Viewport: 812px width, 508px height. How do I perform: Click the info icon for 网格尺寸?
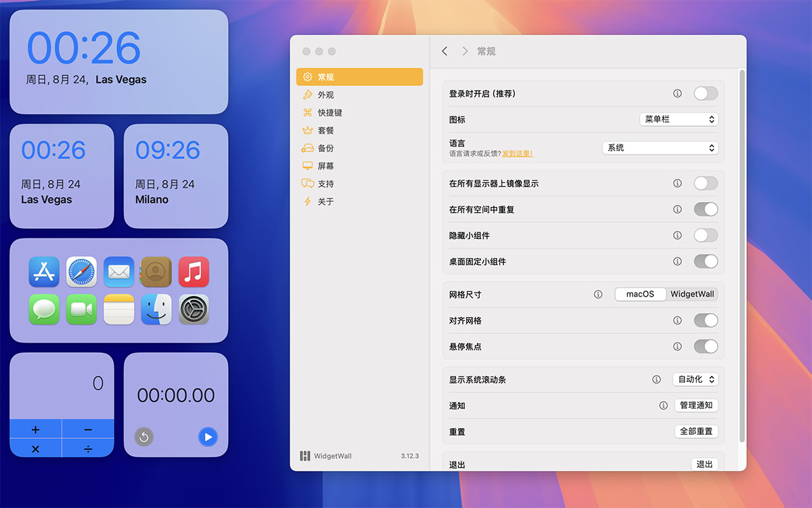[598, 294]
